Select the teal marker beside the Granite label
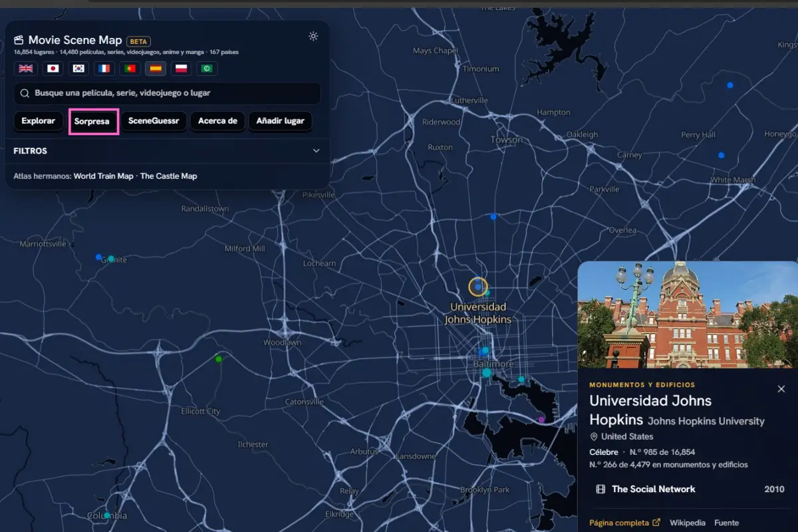 point(111,259)
